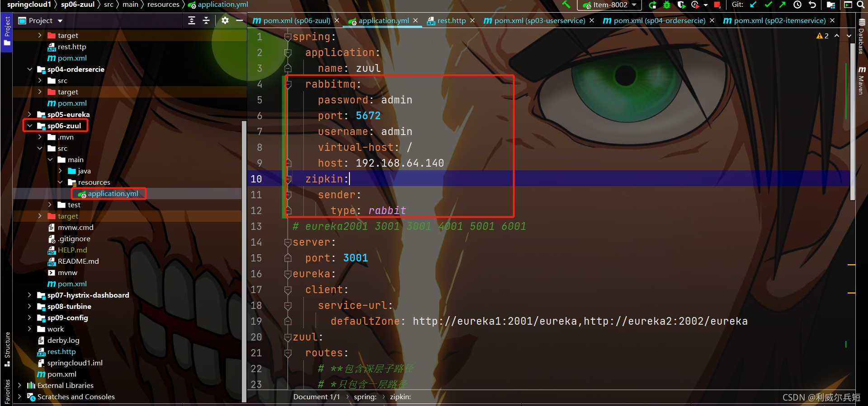Switch to the rest.http tab
The height and width of the screenshot is (406, 868).
(x=446, y=20)
